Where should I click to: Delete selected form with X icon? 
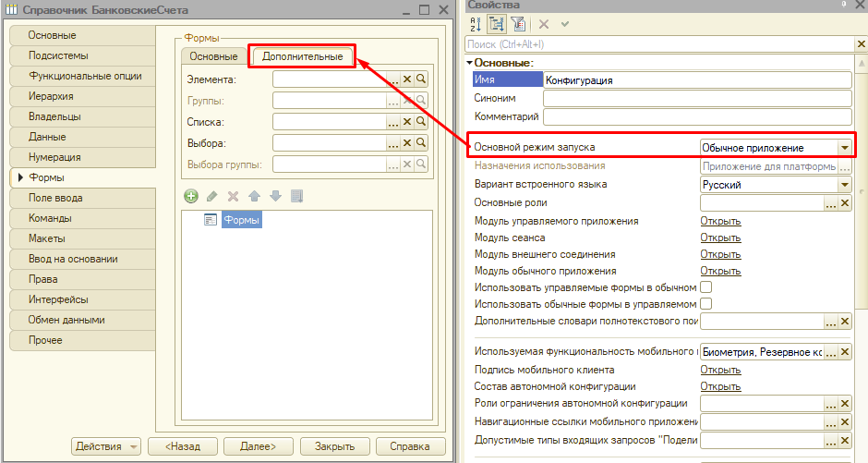[x=233, y=196]
